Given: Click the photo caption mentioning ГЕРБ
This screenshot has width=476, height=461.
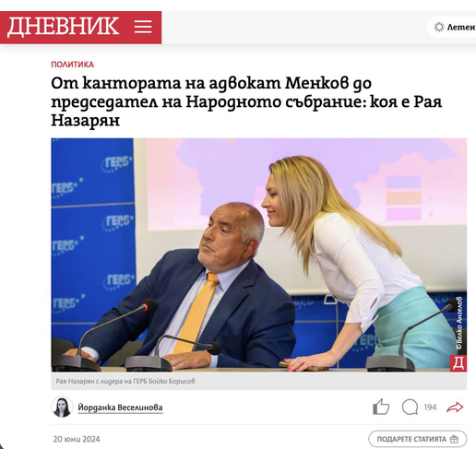Looking at the screenshot, I should [x=125, y=381].
